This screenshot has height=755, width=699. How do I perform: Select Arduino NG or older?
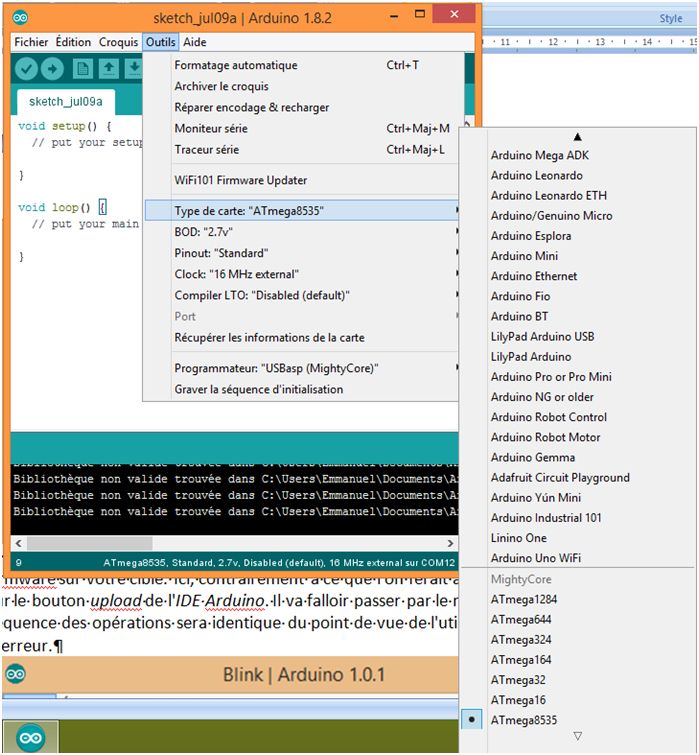(x=578, y=397)
